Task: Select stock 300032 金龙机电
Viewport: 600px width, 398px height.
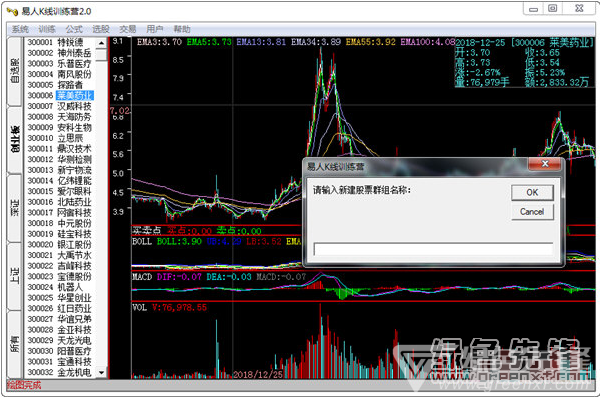Action: [x=59, y=372]
